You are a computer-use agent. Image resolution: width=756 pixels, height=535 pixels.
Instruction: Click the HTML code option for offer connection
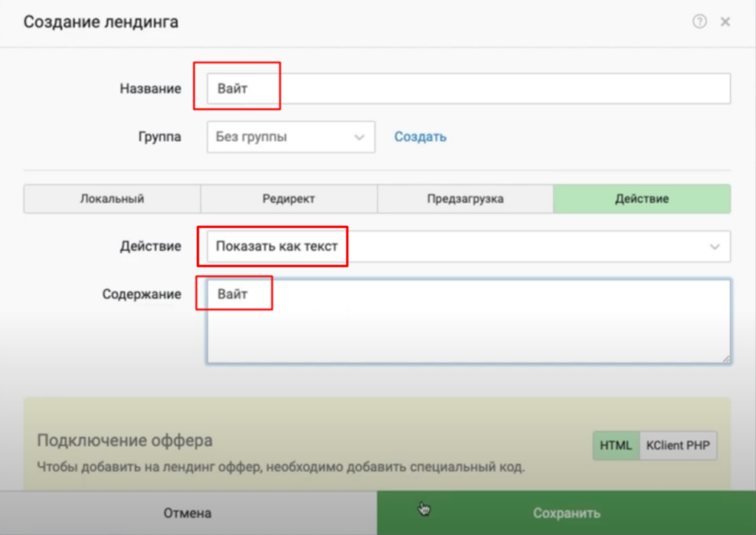click(x=615, y=445)
